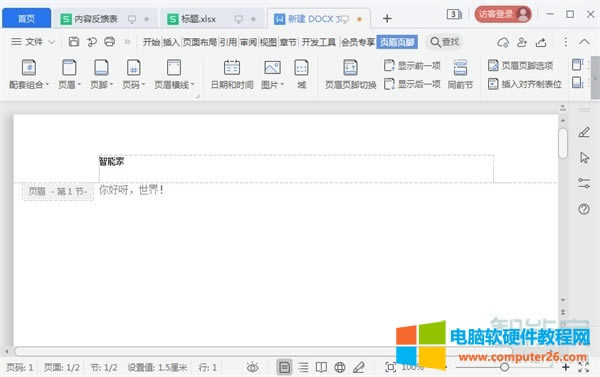Open the 配套组合 dropdown
The height and width of the screenshot is (377, 600).
pos(29,74)
